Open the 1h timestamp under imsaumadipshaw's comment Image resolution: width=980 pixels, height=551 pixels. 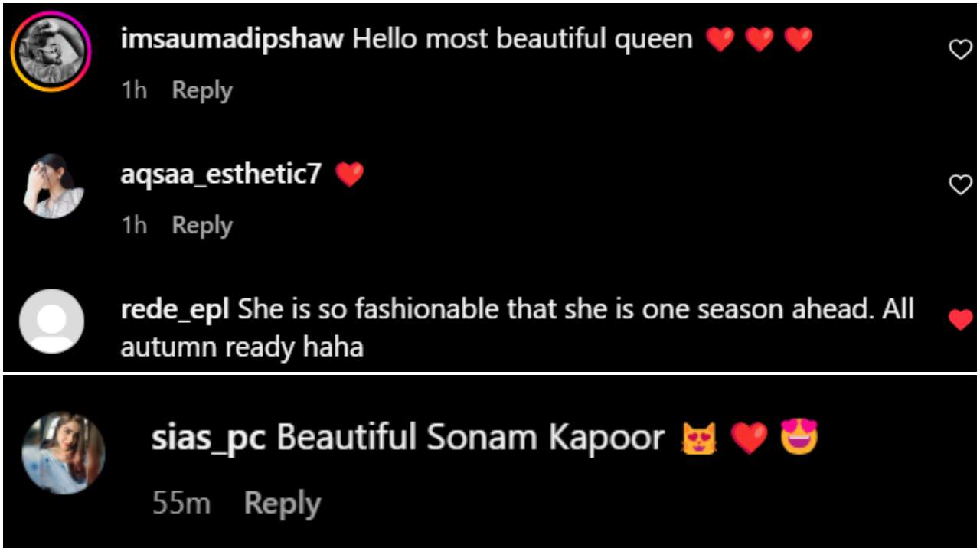tap(134, 90)
